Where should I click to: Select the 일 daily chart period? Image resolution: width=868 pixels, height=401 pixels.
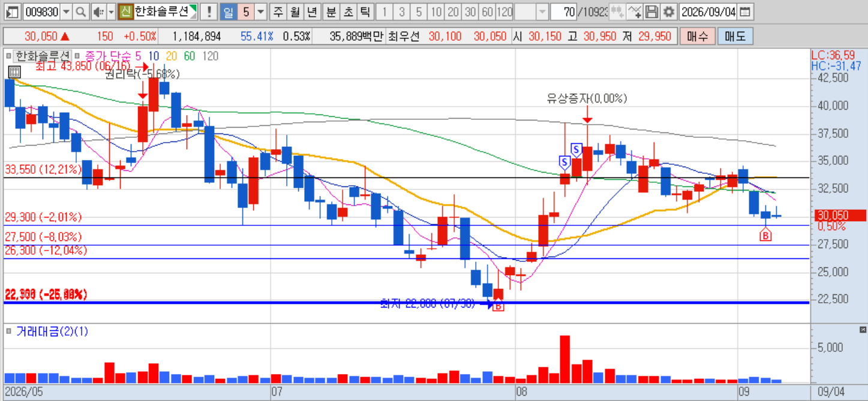tap(228, 11)
